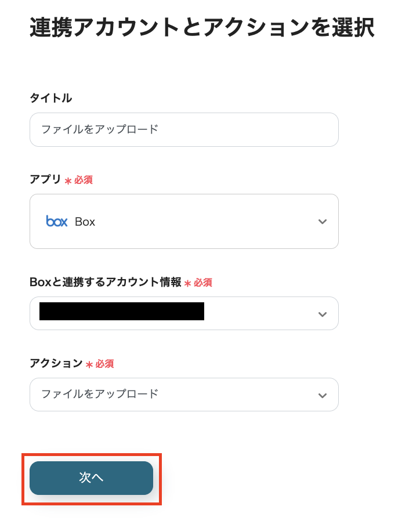Screen dimensions: 420x528
Task: Click the 必須 marker next to アクション
Action: (x=104, y=364)
